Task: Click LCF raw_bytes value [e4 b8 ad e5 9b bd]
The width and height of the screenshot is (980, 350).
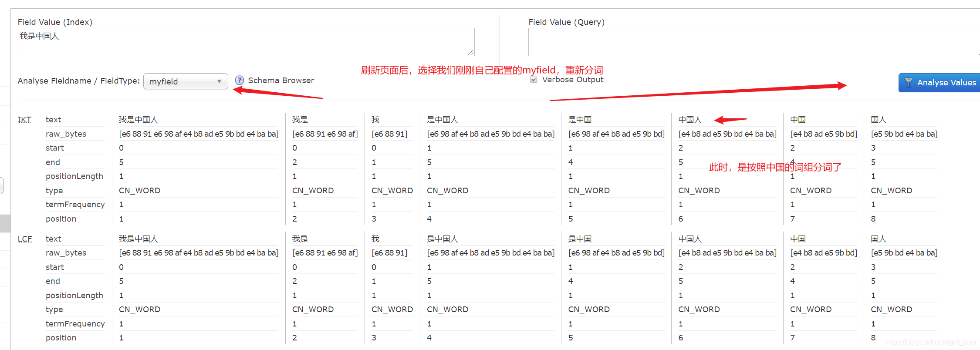Action: [824, 252]
